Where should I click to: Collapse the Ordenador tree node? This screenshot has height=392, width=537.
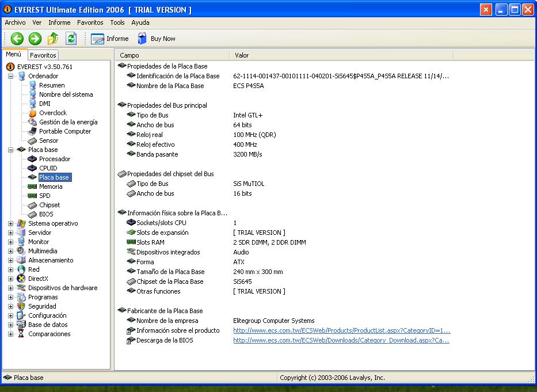(11, 76)
